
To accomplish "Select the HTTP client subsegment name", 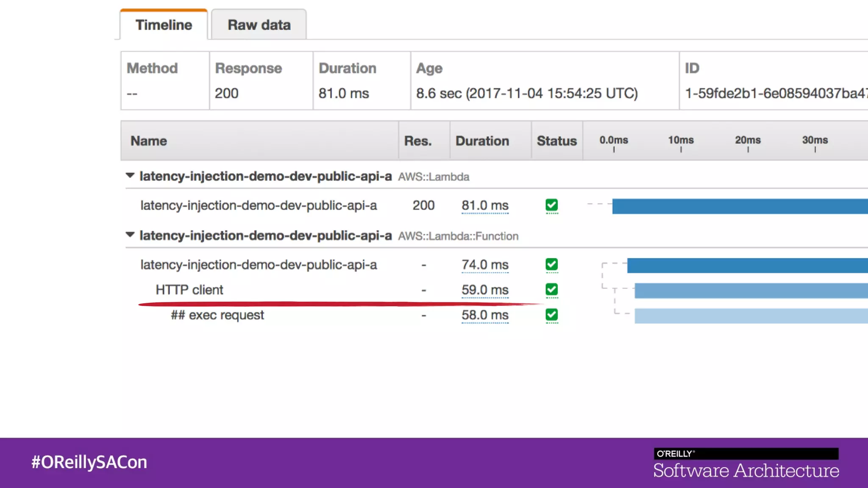I will point(189,290).
